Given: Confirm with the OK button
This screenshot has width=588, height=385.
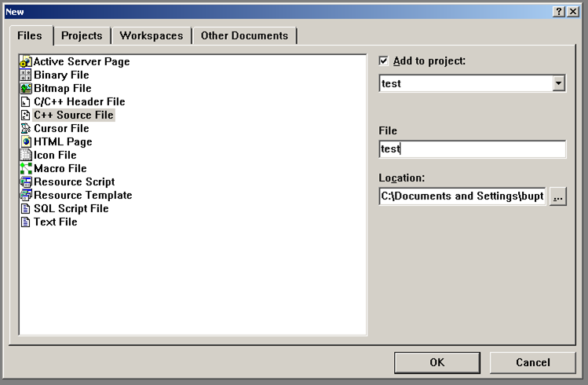Looking at the screenshot, I should (x=437, y=362).
